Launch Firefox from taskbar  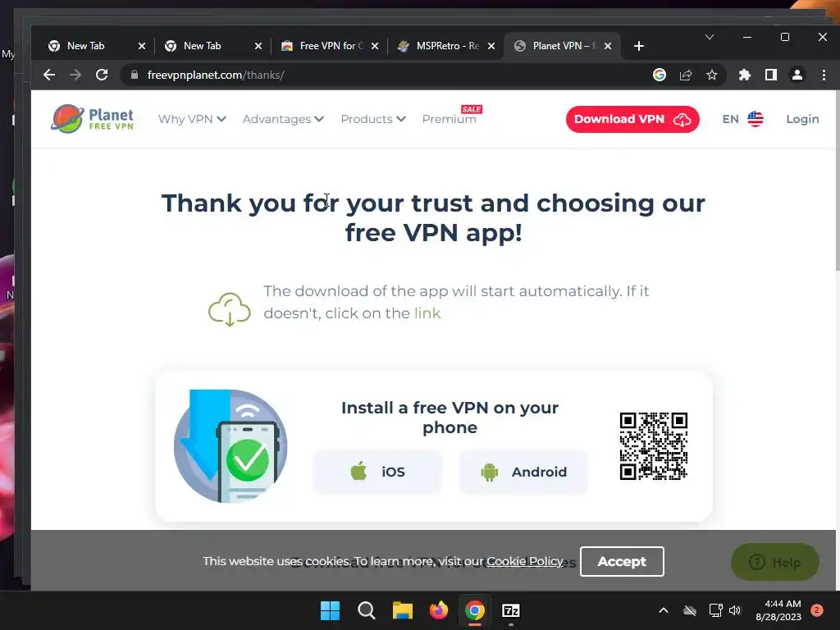click(x=439, y=610)
